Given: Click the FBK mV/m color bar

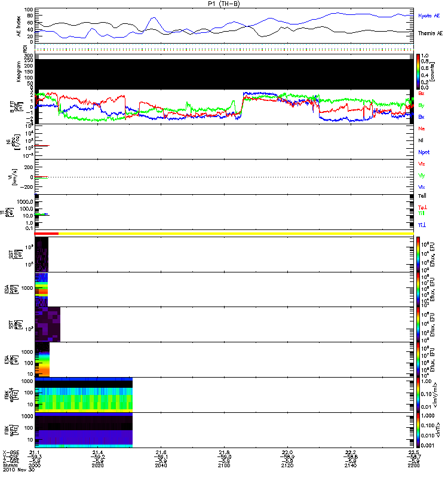Looking at the screenshot, I should click(418, 394).
